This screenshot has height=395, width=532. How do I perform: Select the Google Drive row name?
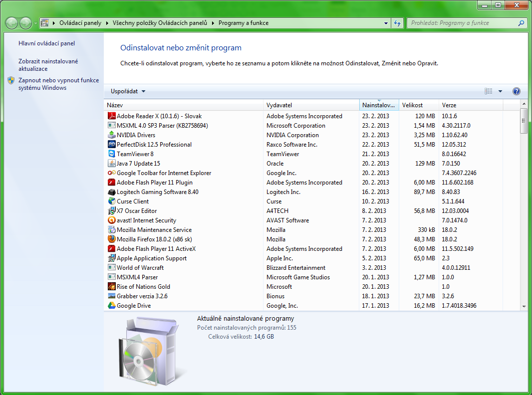(x=134, y=306)
